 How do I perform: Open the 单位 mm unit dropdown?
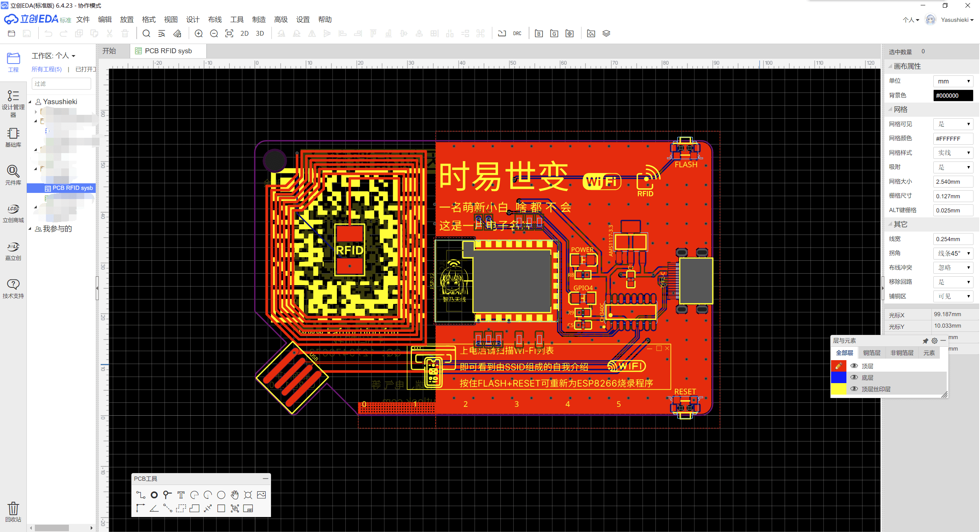(953, 81)
